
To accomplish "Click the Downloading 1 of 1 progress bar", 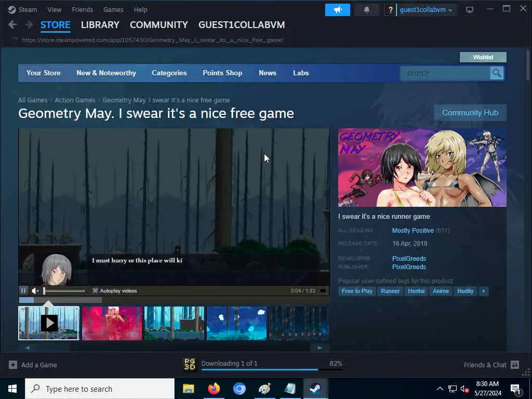I will click(271, 369).
